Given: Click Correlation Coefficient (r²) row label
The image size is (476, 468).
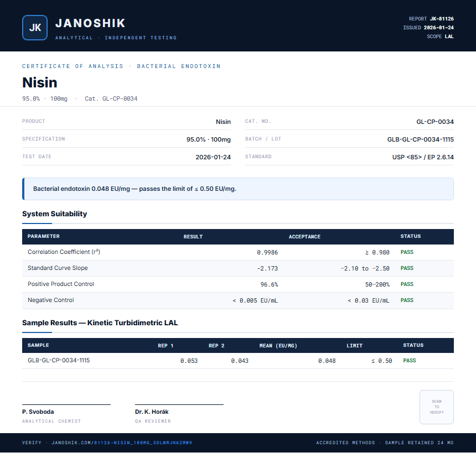Looking at the screenshot, I should click(x=64, y=252).
